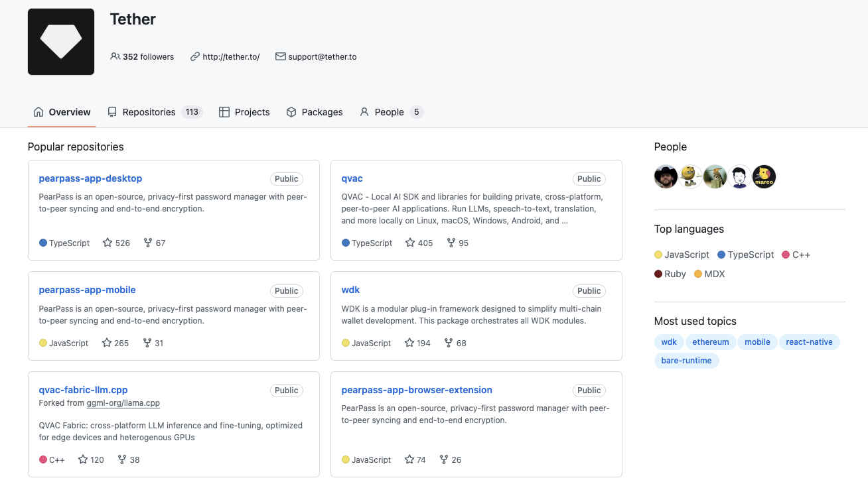Open the Packages tab
The image size is (868, 490).
[x=315, y=112]
